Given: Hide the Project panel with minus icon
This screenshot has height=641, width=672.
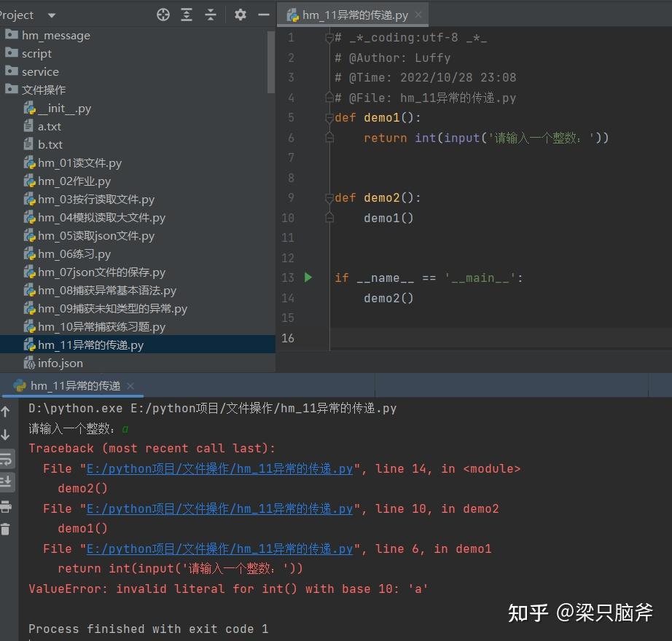Looking at the screenshot, I should point(264,15).
